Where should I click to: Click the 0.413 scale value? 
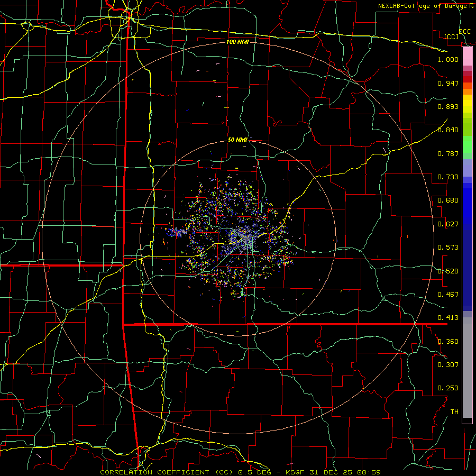pyautogui.click(x=448, y=318)
